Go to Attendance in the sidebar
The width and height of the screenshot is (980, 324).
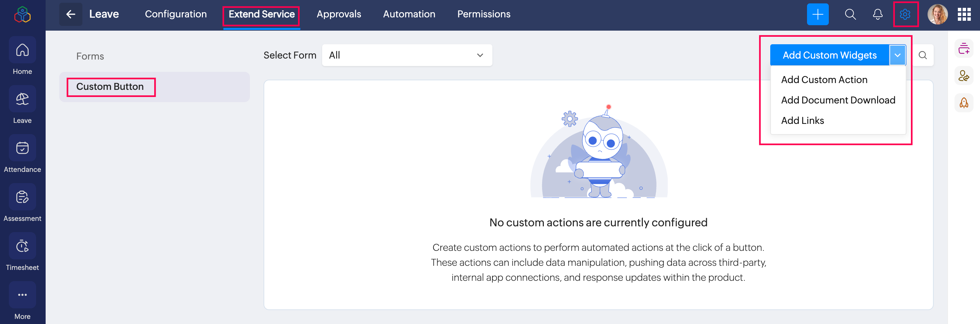(22, 148)
